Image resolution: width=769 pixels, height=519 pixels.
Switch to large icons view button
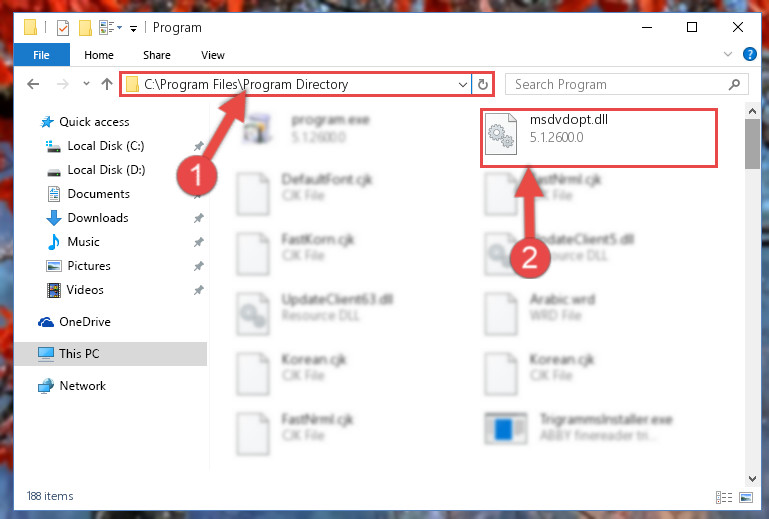746,497
